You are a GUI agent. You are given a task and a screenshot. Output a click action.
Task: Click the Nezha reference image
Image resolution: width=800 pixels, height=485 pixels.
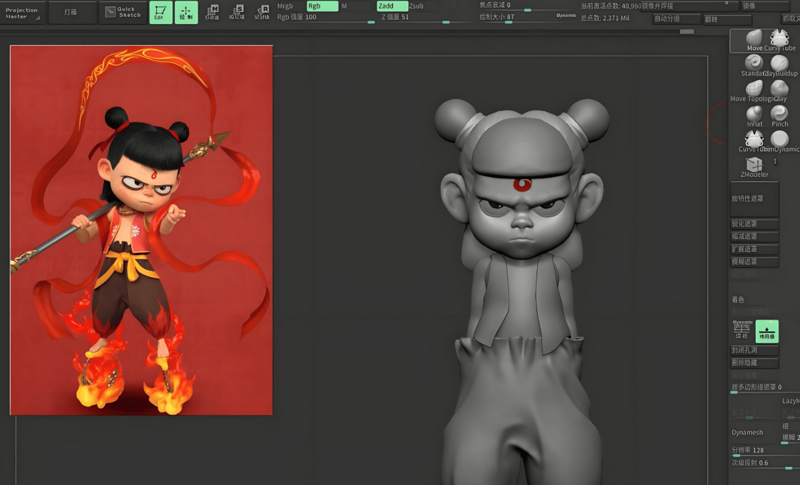(141, 230)
